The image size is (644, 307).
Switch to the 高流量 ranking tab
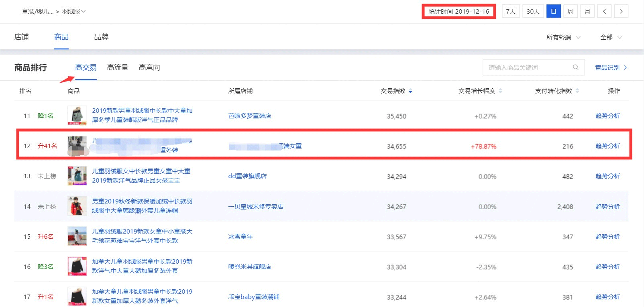click(x=118, y=67)
